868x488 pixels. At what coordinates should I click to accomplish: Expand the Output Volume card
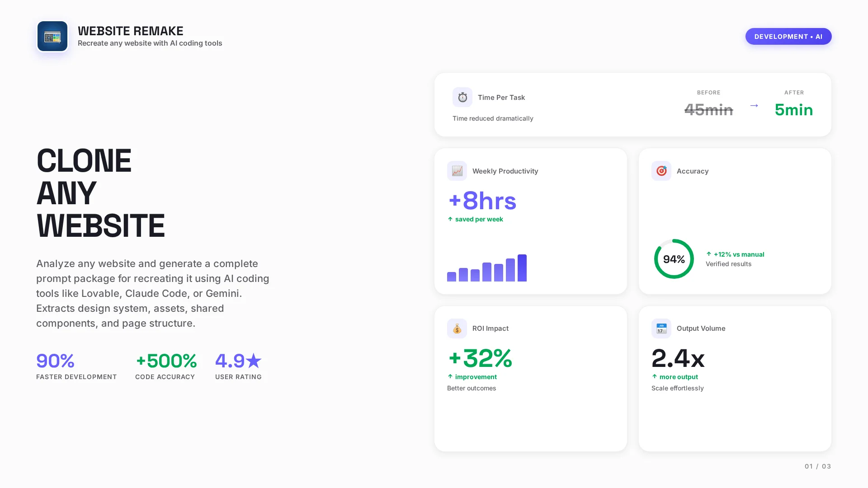(x=735, y=379)
